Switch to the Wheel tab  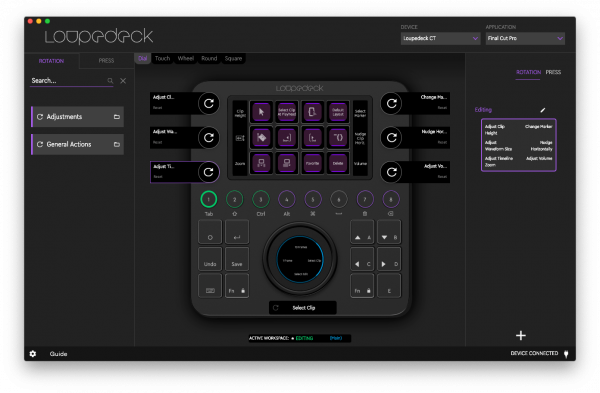[x=186, y=59]
